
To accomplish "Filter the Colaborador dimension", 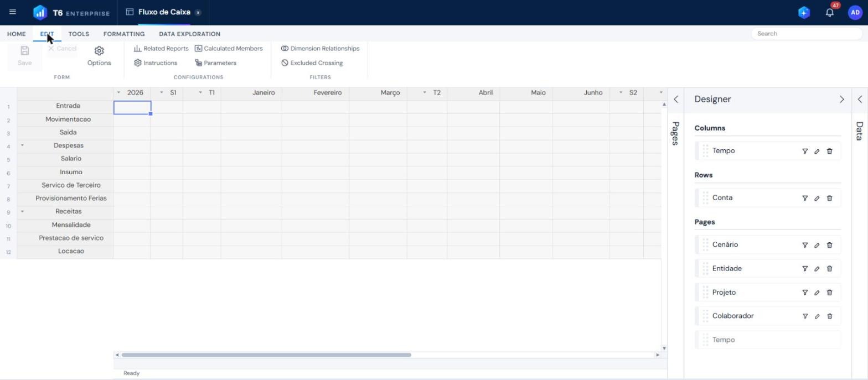I will click(805, 316).
